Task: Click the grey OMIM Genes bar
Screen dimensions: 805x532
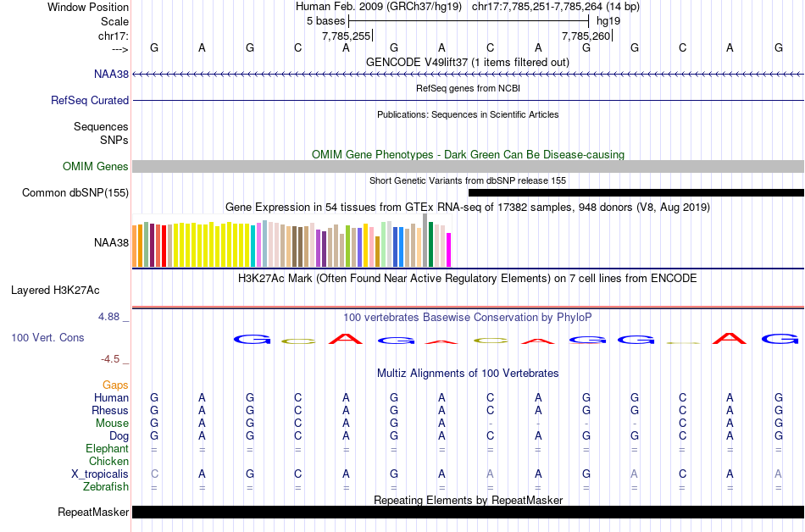Action: tap(469, 166)
